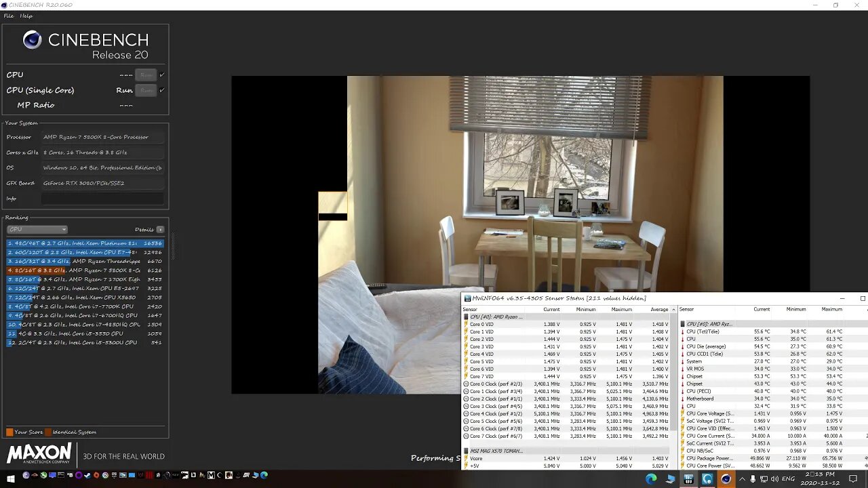Select the CPU (Tctl/Tdie) temperature row
The width and height of the screenshot is (868, 488).
point(773,331)
